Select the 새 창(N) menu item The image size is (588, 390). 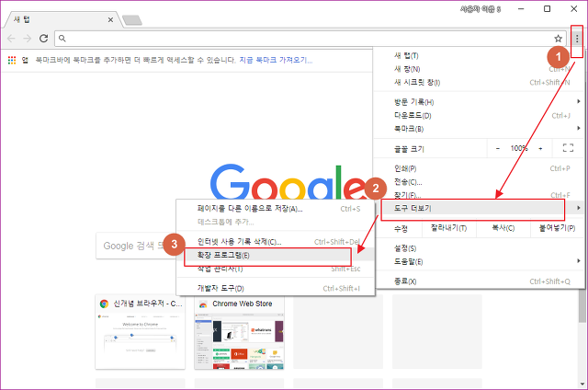click(479, 69)
